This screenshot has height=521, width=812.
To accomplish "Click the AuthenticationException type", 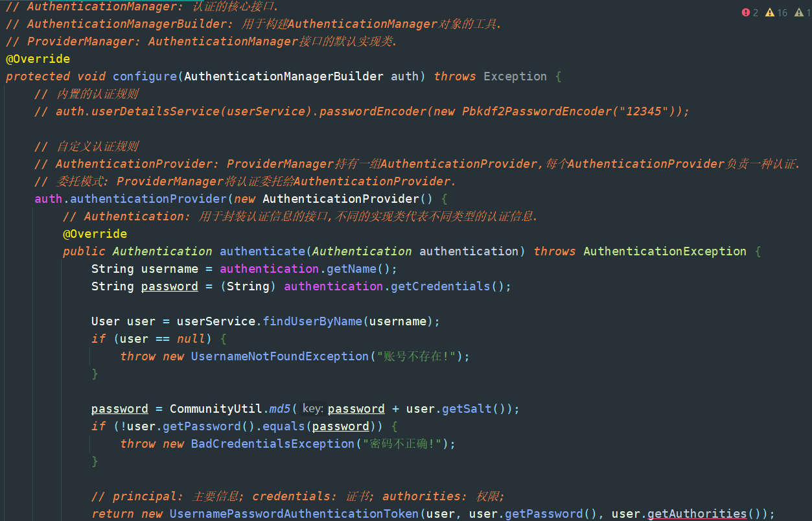I will click(x=665, y=251).
